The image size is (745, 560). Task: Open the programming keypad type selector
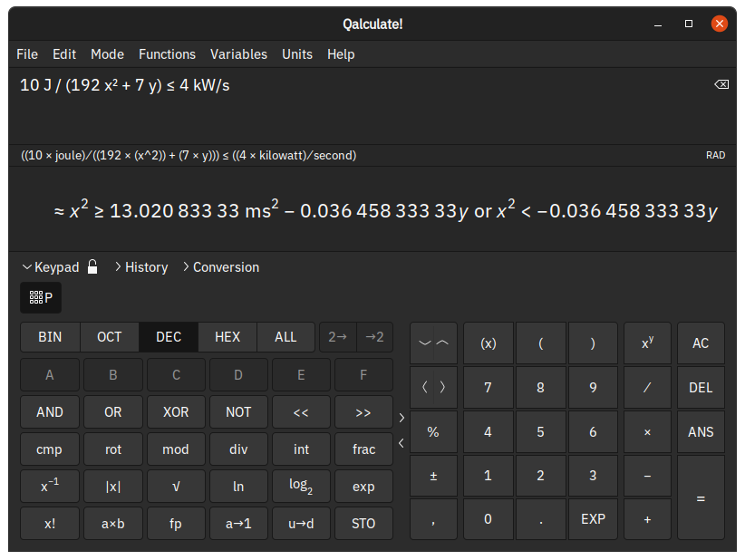(x=41, y=298)
